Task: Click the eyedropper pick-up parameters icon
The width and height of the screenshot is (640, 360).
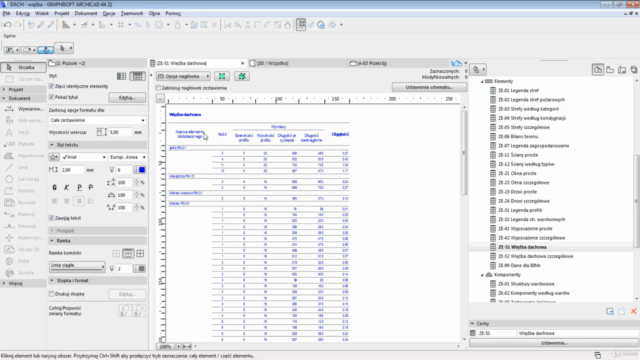Action: 41,25
